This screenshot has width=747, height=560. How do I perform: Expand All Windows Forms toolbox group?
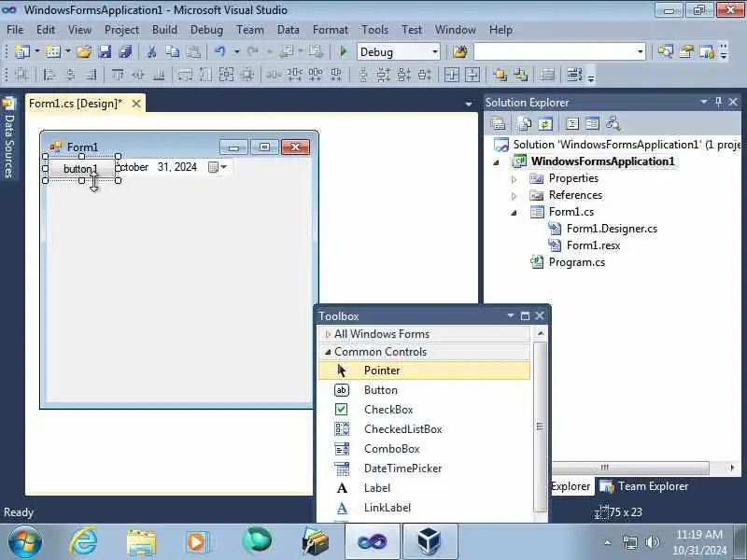[328, 335]
